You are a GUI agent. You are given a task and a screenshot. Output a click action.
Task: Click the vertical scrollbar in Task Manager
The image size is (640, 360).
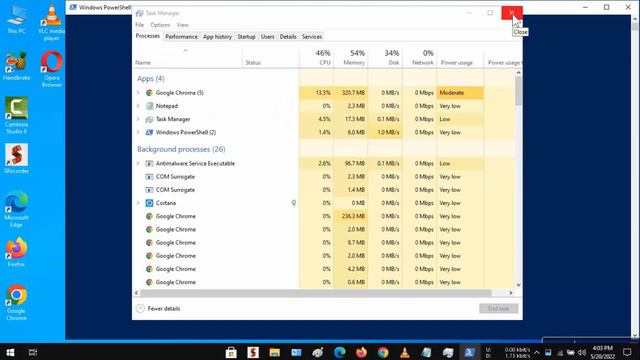[518, 91]
